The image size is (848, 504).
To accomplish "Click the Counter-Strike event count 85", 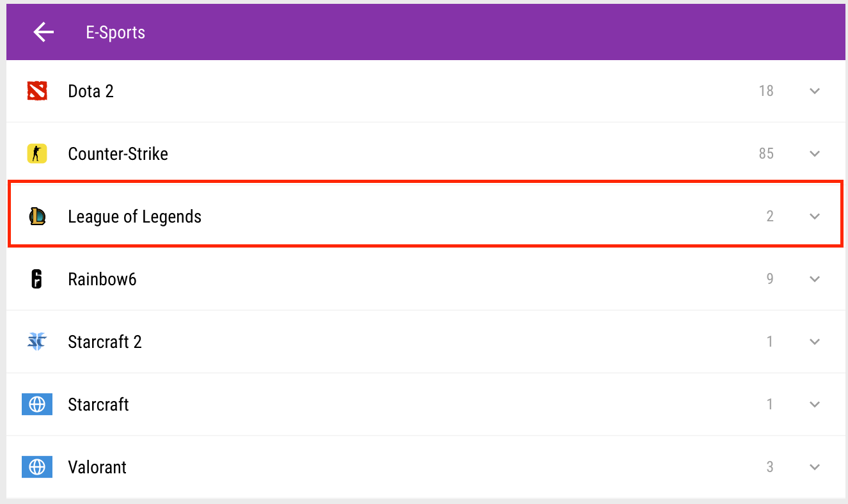I will coord(766,154).
